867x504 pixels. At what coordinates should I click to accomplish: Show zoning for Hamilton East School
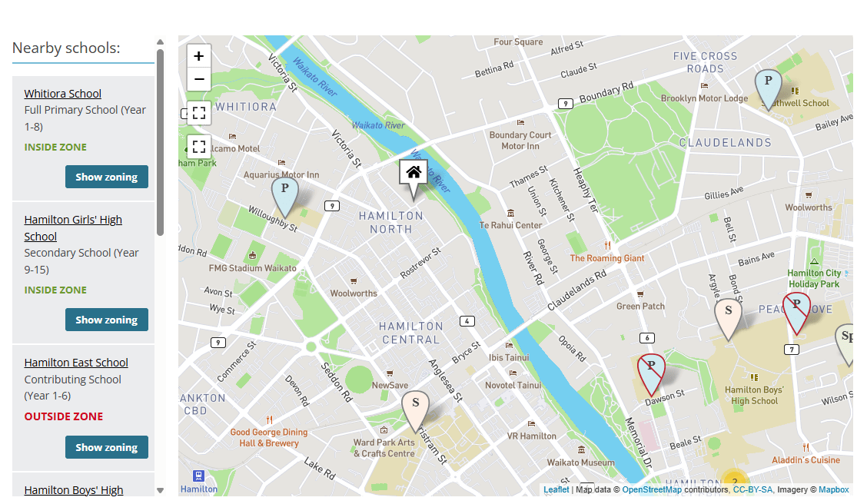coord(107,448)
